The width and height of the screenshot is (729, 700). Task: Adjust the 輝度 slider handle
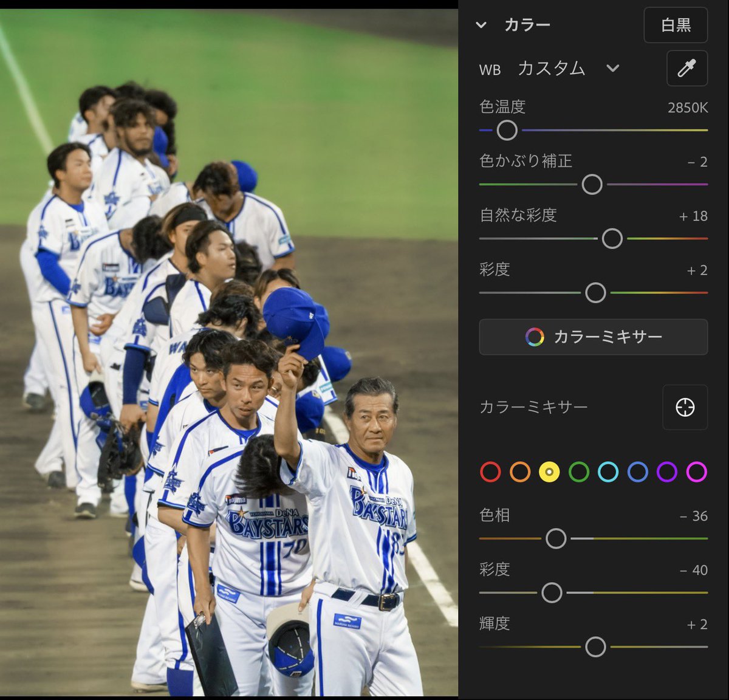pos(595,647)
